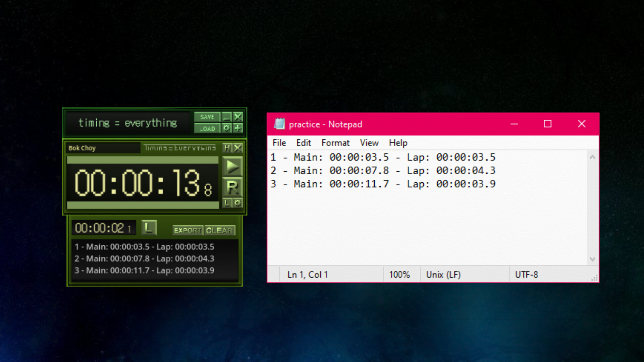This screenshot has width=644, height=362.
Task: Click CLEAR to erase lap list
Action: 219,230
